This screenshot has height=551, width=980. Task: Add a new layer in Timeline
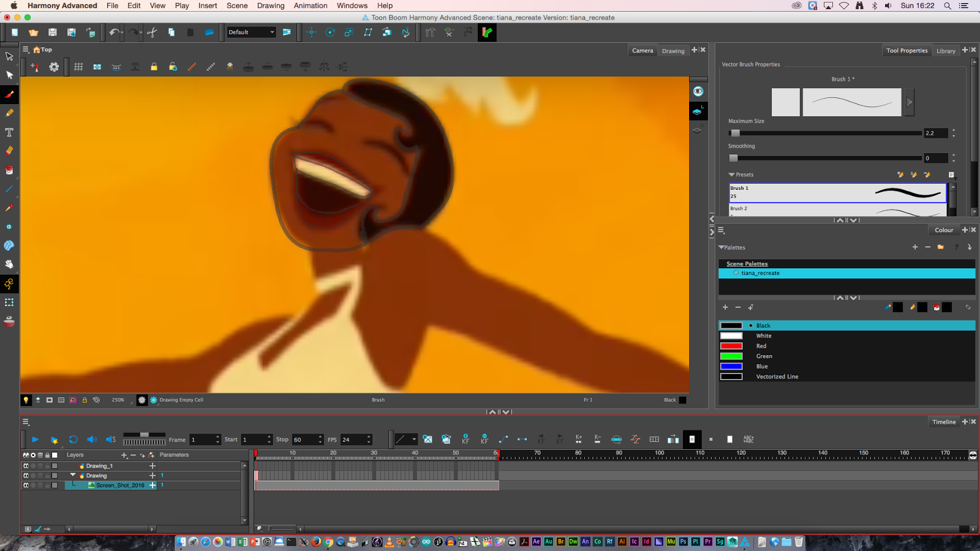(124, 455)
